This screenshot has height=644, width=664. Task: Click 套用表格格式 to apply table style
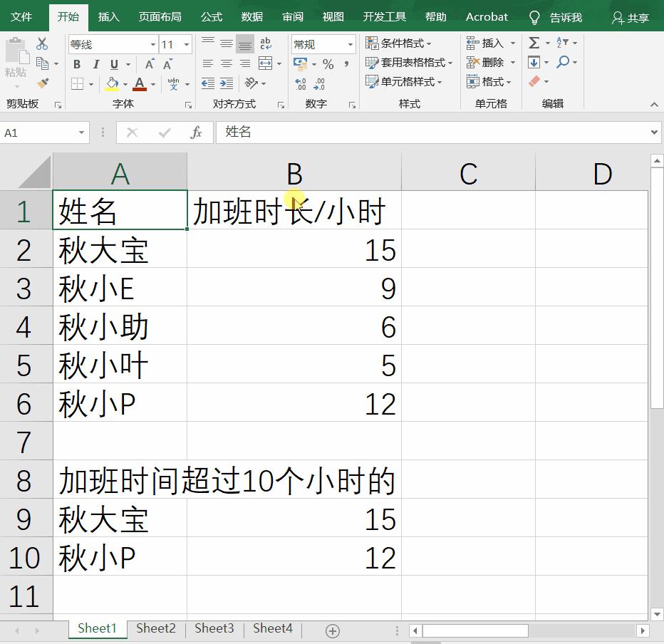tap(410, 63)
